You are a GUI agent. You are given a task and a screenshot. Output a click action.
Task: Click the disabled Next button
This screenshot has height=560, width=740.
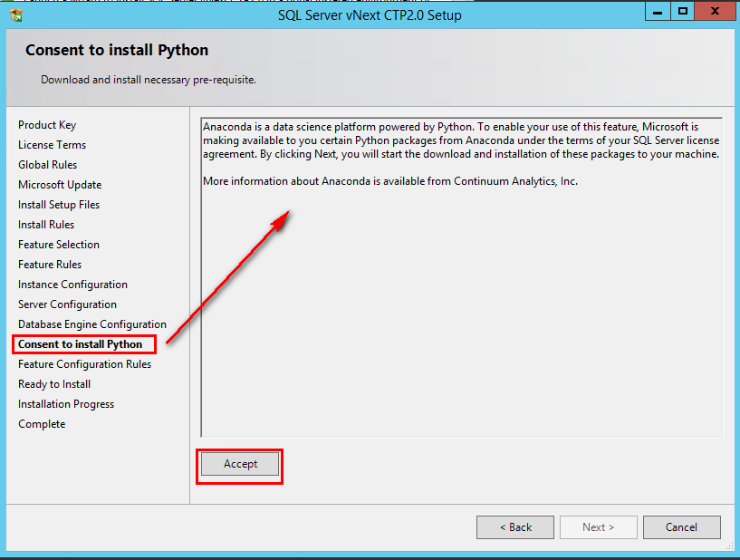(599, 527)
